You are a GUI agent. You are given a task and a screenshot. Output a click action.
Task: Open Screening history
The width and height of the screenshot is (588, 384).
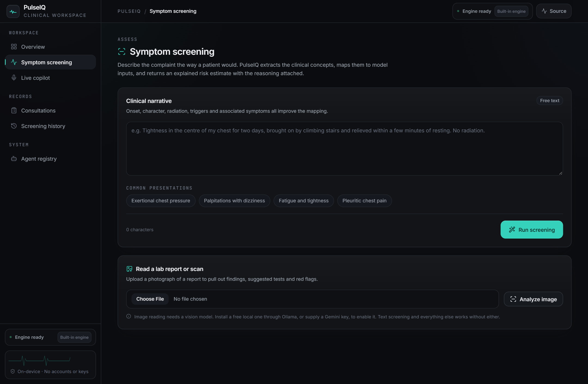(50, 126)
